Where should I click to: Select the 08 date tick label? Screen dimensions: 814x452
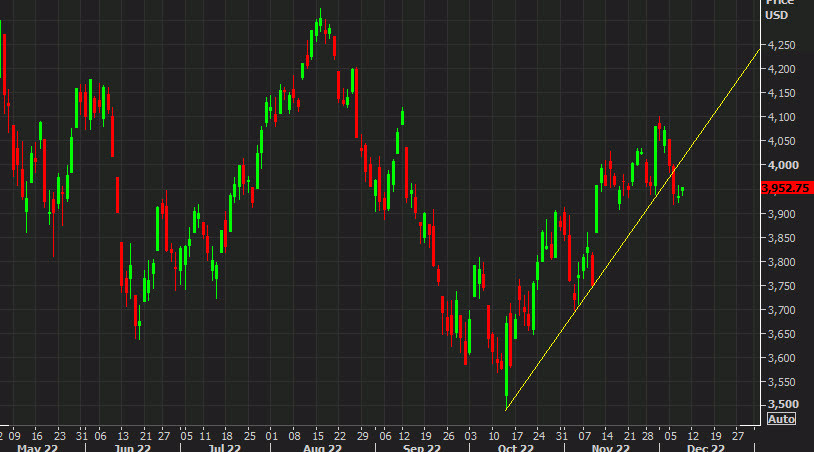click(x=294, y=436)
